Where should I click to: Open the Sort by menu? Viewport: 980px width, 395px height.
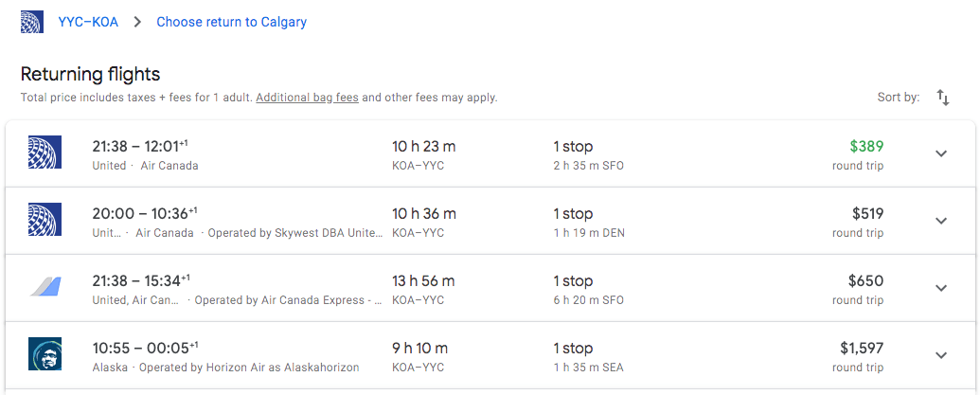(x=914, y=98)
